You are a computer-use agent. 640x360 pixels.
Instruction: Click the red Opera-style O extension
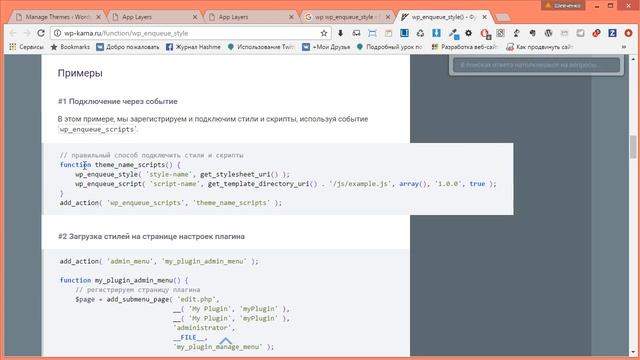coord(485,33)
